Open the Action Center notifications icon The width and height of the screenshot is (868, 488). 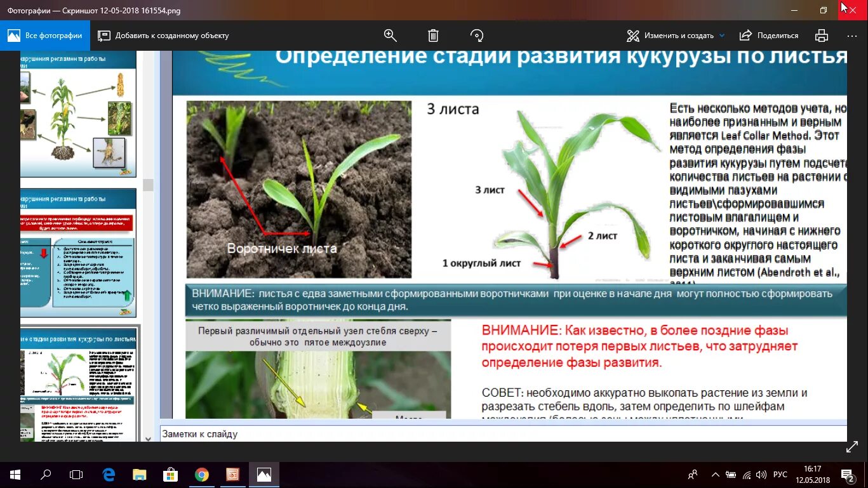848,474
